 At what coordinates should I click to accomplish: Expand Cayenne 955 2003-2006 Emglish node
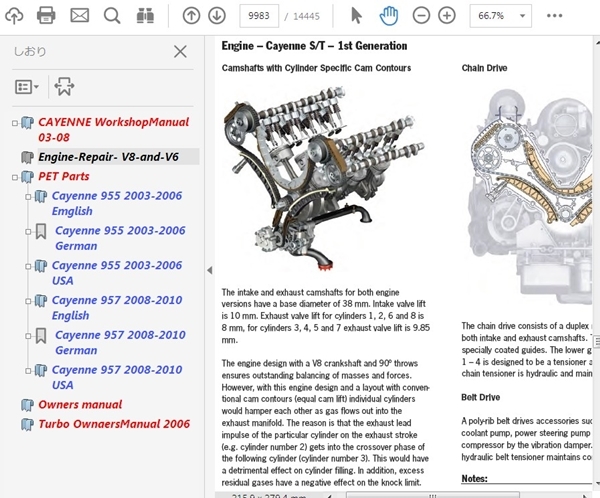click(28, 197)
